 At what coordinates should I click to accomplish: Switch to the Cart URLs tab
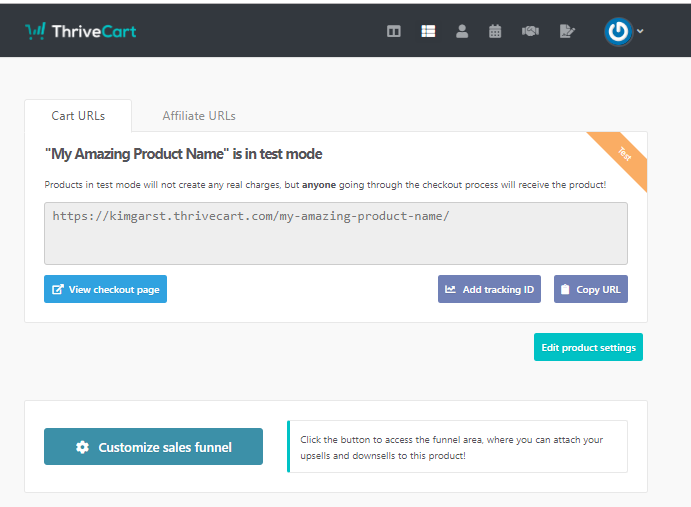click(78, 116)
